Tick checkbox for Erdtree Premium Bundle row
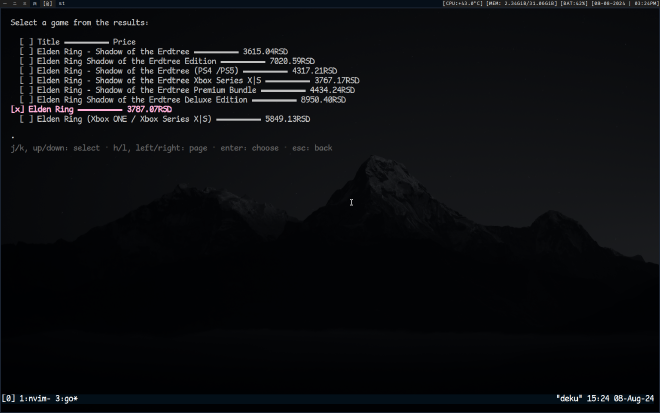This screenshot has height=413, width=660. point(26,91)
